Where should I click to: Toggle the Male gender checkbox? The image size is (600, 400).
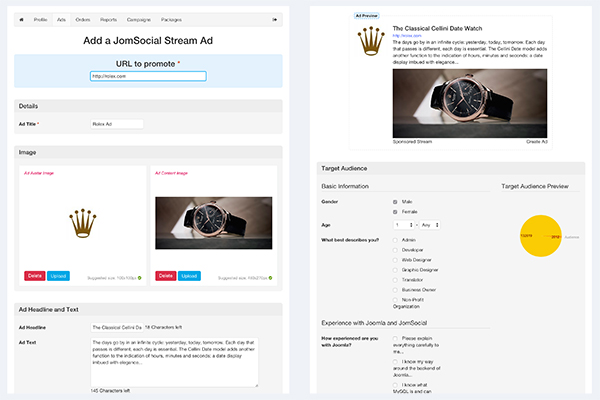pyautogui.click(x=395, y=202)
